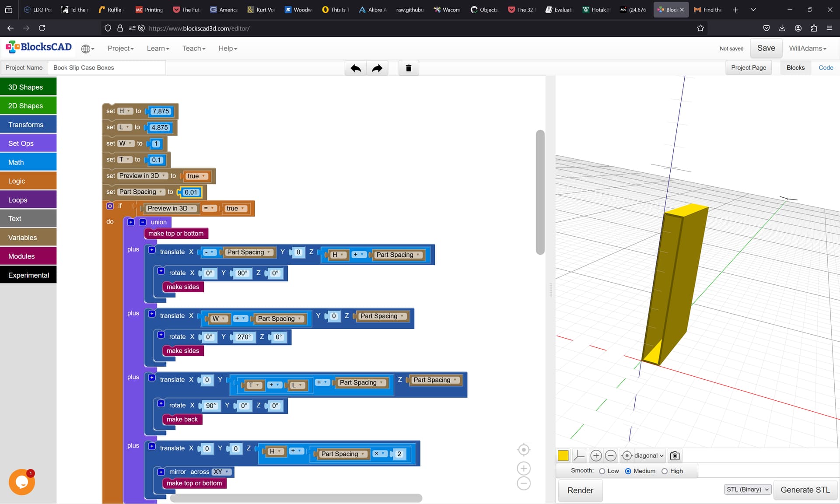The height and width of the screenshot is (504, 840).
Task: Select High smoothness radio button
Action: (665, 471)
